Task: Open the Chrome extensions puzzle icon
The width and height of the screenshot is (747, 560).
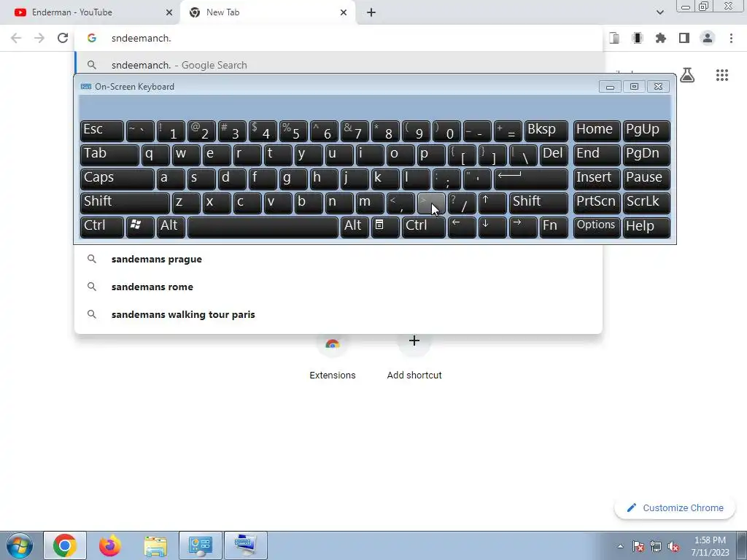Action: pos(661,38)
